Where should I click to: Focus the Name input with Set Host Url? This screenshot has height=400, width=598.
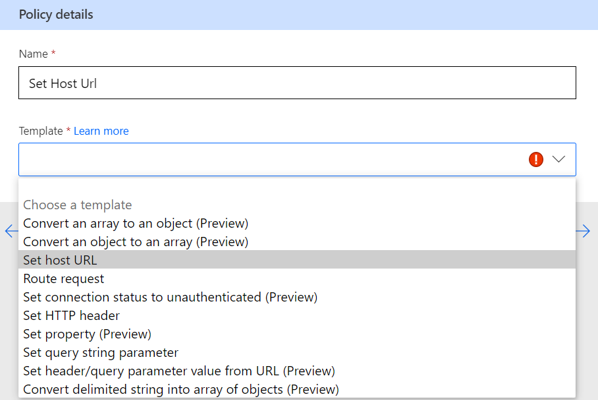(297, 83)
